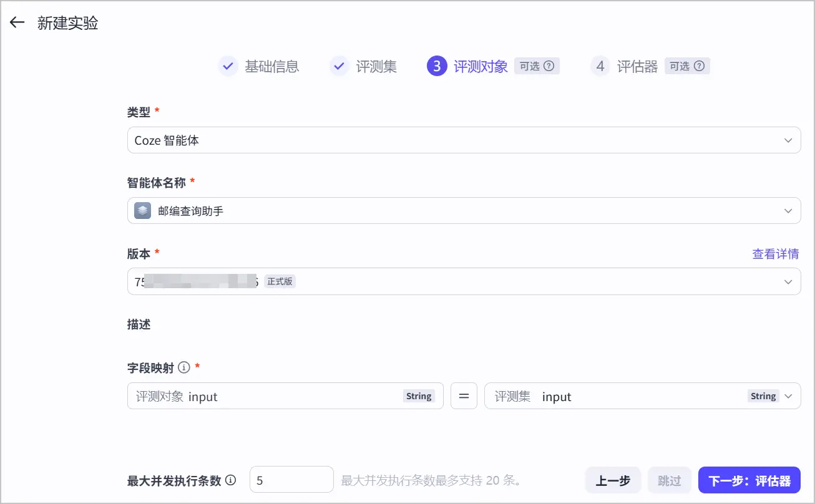
Task: Open the 类型 dropdown showing Coze 智能体
Action: [x=464, y=140]
